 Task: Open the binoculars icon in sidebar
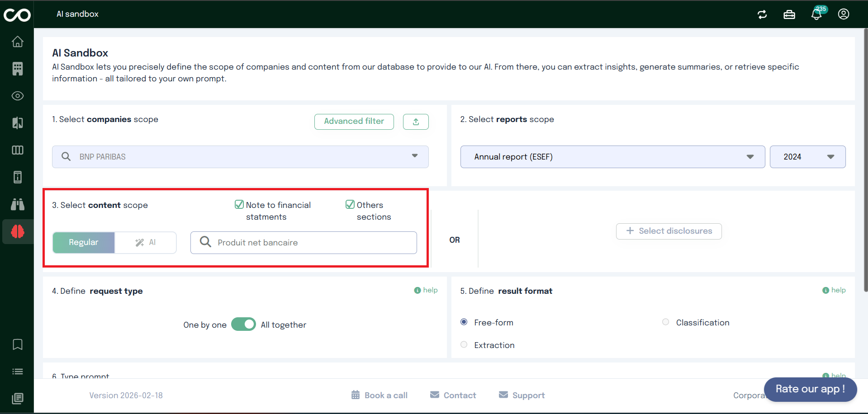pos(18,204)
